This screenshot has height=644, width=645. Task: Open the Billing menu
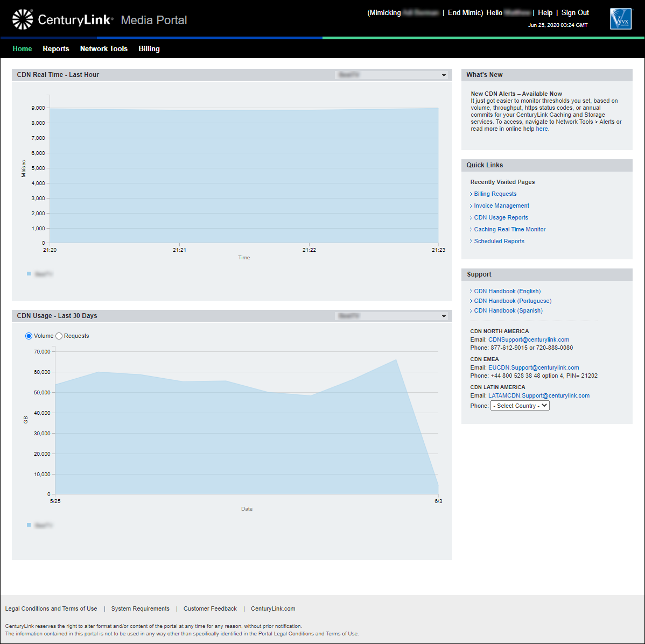point(149,48)
